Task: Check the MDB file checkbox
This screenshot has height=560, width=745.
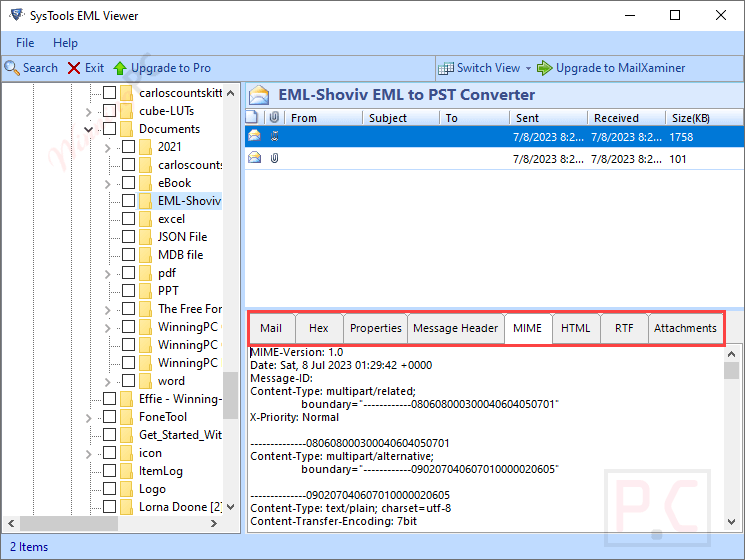Action: 129,255
